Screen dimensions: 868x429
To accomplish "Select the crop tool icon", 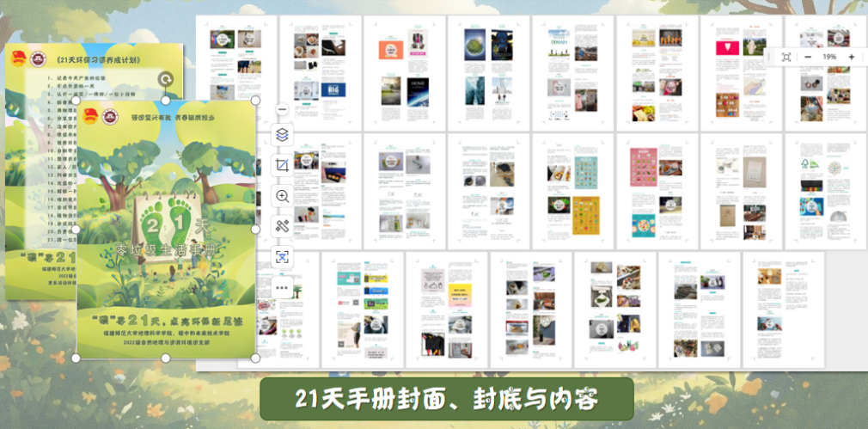I will pos(282,165).
